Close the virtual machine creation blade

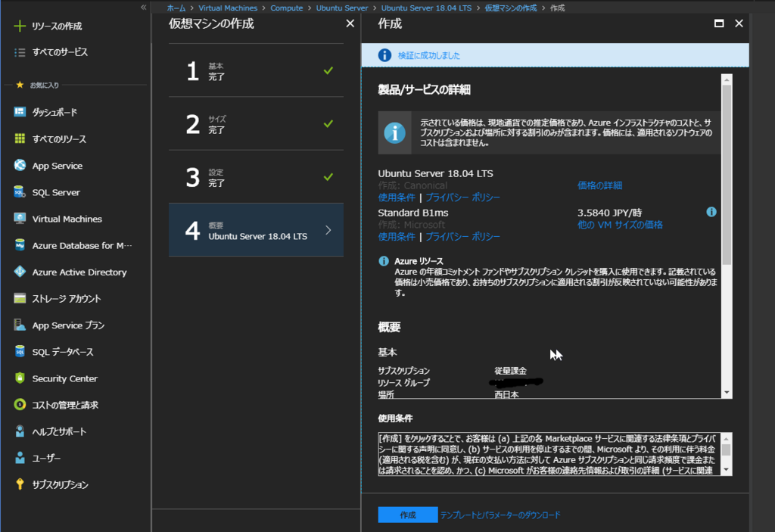(x=350, y=23)
